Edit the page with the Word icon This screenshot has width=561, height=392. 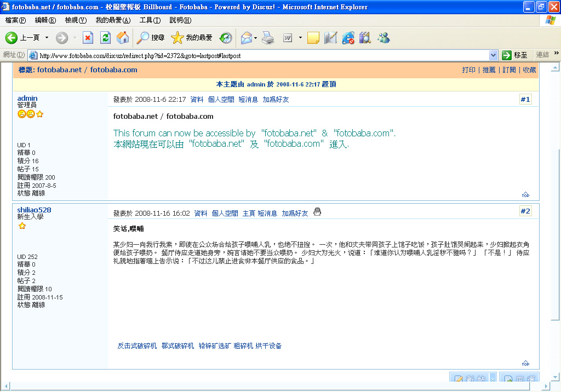[288, 38]
